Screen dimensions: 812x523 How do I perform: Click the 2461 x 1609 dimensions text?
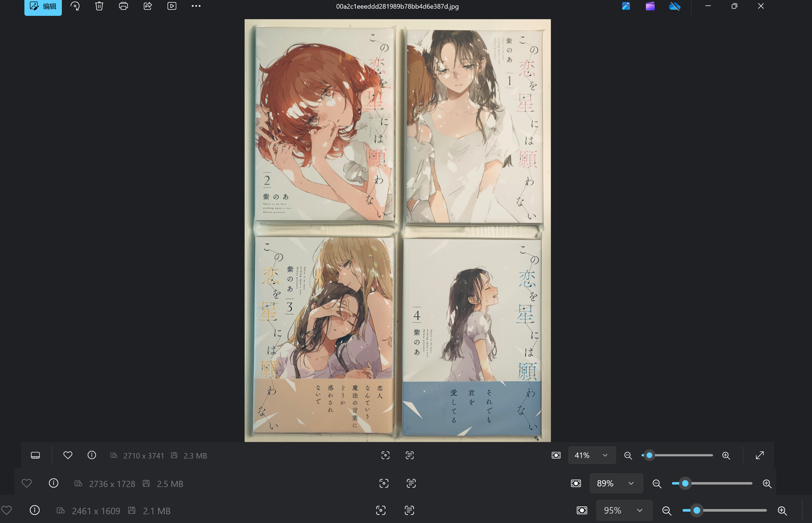pyautogui.click(x=96, y=511)
